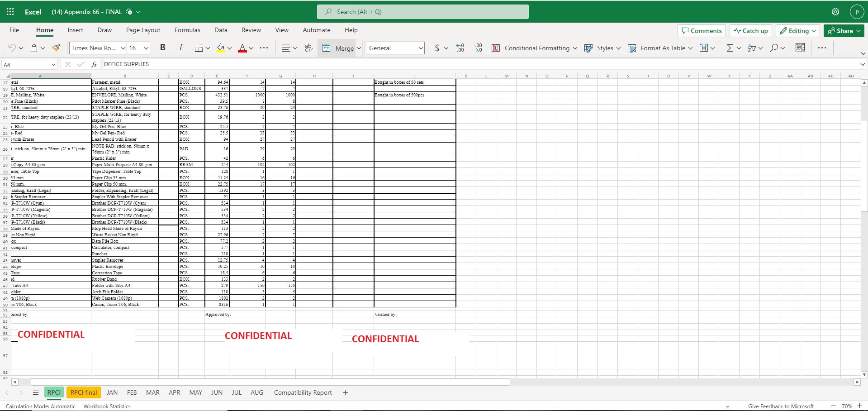Expand the font name dropdown
The height and width of the screenshot is (411, 868).
point(123,48)
